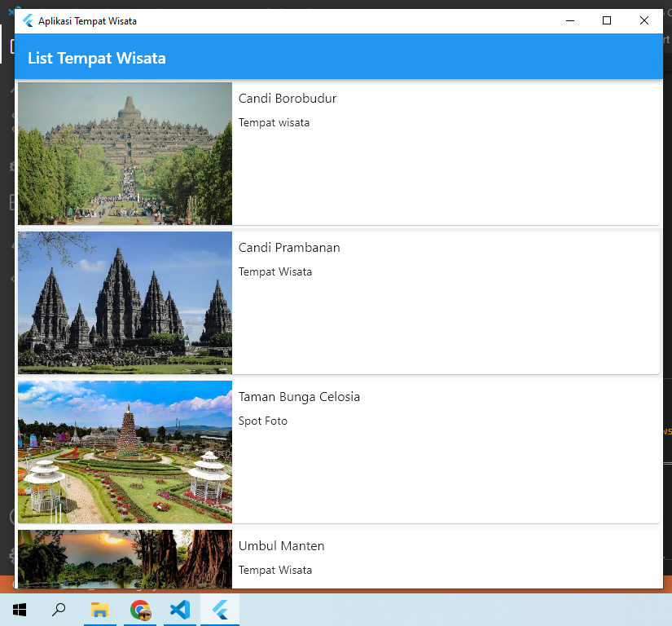
Task: Click the Taman Bunga Celosia garden photo
Action: pyautogui.click(x=124, y=452)
